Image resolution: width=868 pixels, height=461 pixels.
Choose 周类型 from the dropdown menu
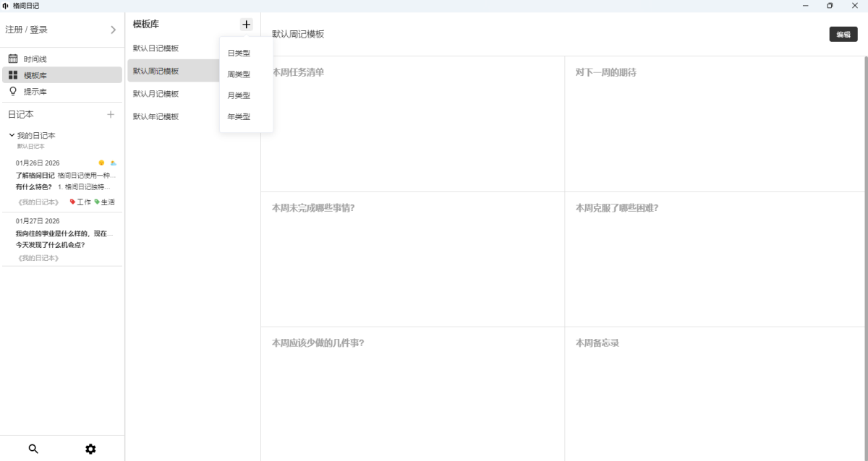click(239, 74)
